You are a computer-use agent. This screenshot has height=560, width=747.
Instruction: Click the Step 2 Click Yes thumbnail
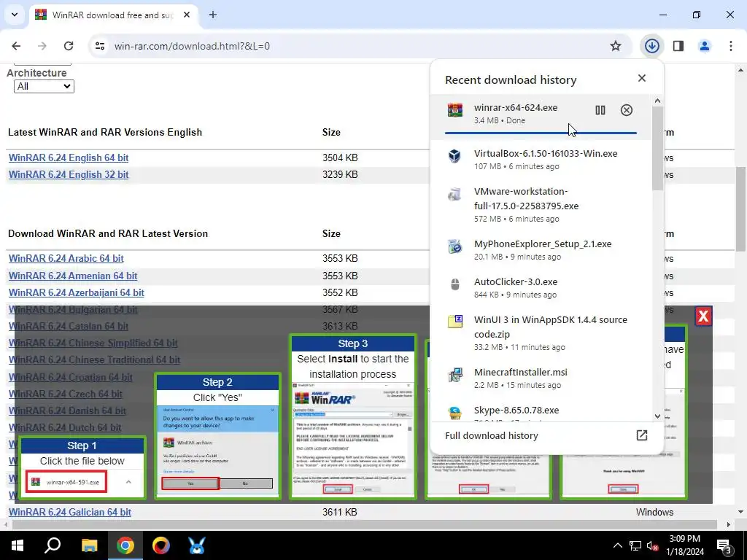pos(217,449)
